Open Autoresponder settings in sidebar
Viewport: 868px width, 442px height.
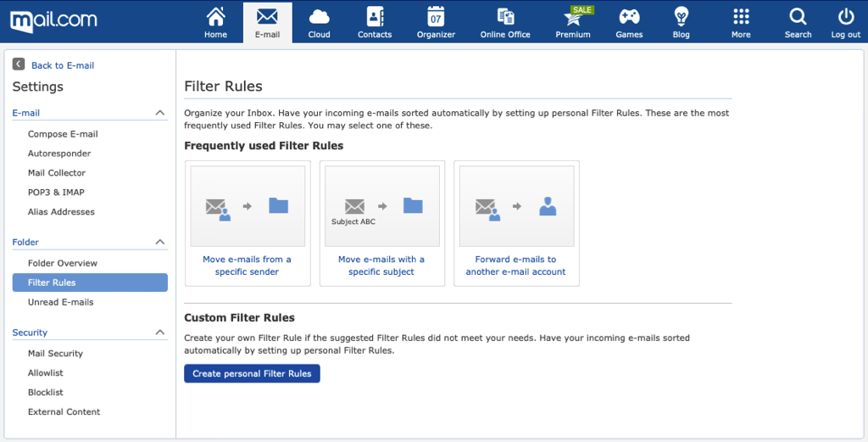click(59, 154)
